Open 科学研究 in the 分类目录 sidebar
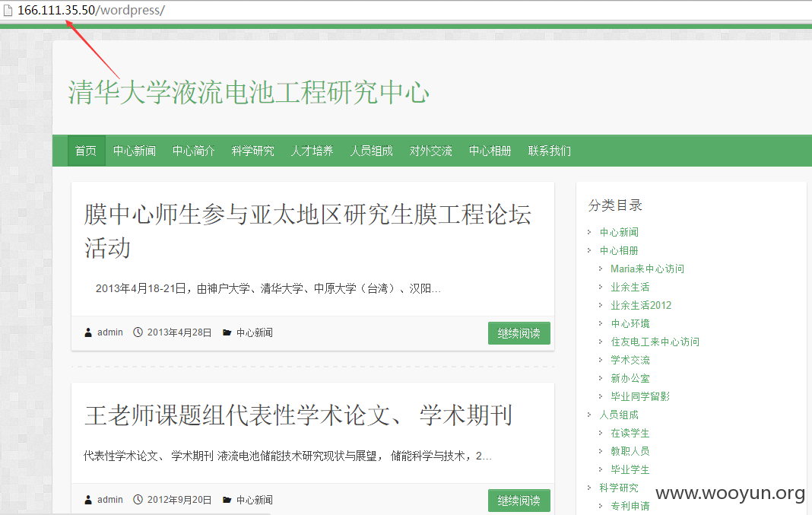812x515 pixels. tap(619, 488)
